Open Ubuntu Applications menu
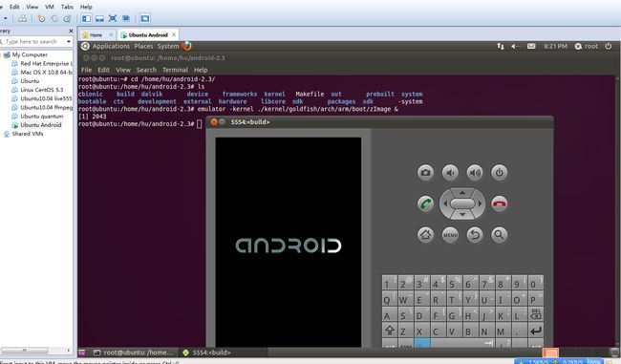Image resolution: width=621 pixels, height=364 pixels. coord(111,47)
